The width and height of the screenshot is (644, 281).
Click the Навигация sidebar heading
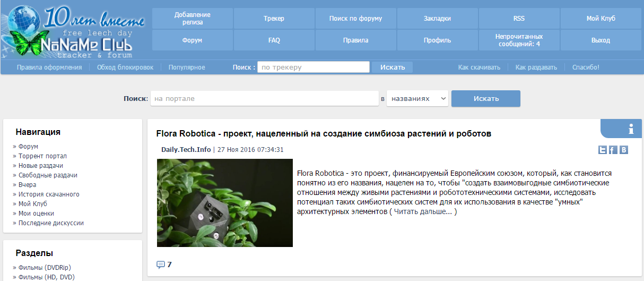pyautogui.click(x=38, y=132)
